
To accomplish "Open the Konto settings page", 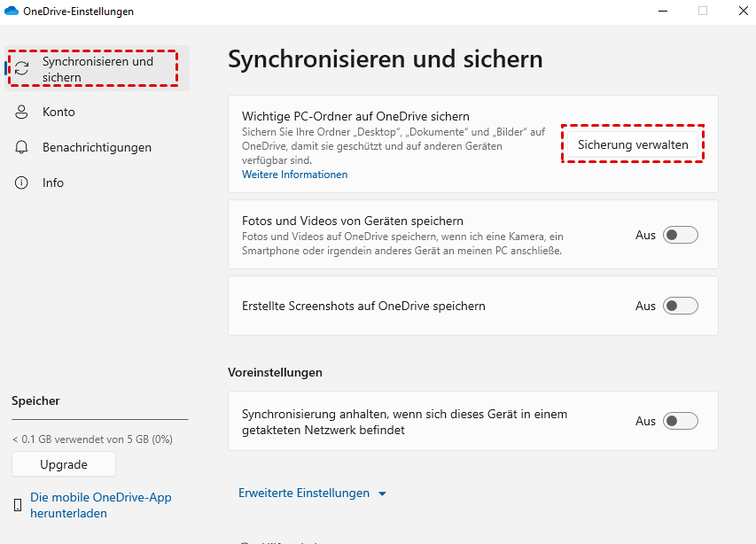I will click(x=58, y=113).
